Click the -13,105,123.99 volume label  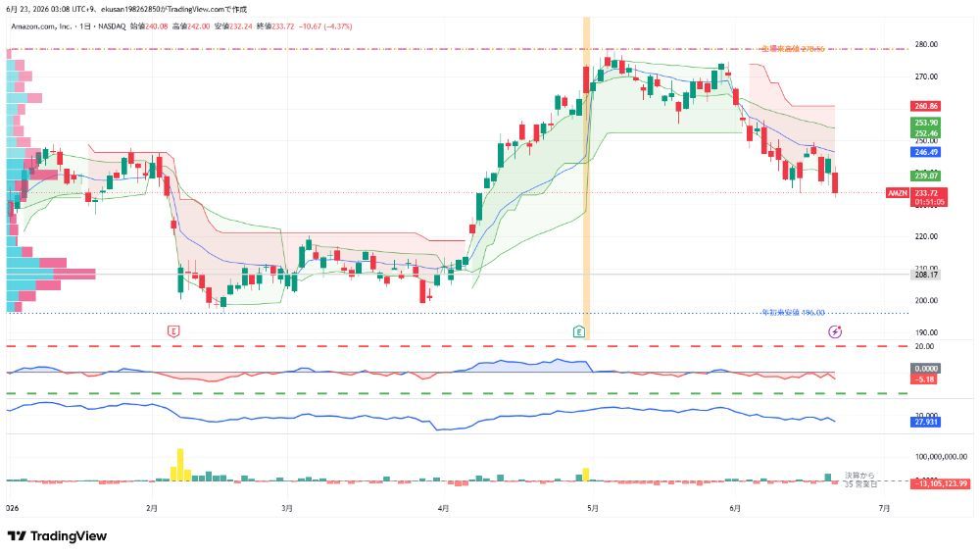tap(941, 483)
